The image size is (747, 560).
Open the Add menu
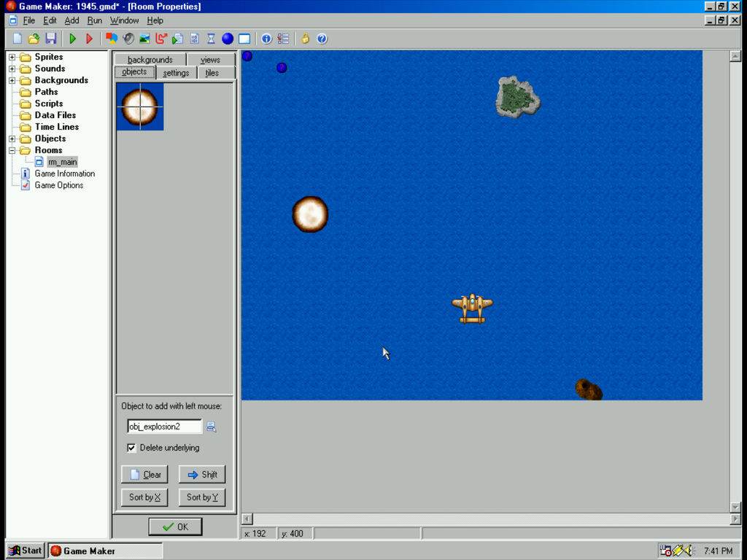pos(72,20)
